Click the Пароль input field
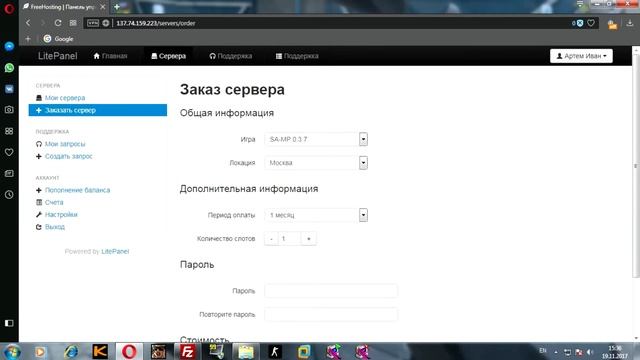The height and width of the screenshot is (360, 640). click(331, 291)
